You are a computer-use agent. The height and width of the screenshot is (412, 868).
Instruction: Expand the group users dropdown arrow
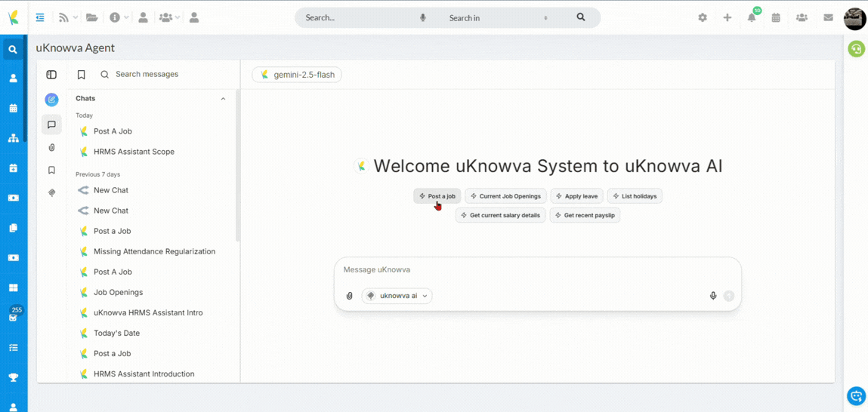(178, 17)
